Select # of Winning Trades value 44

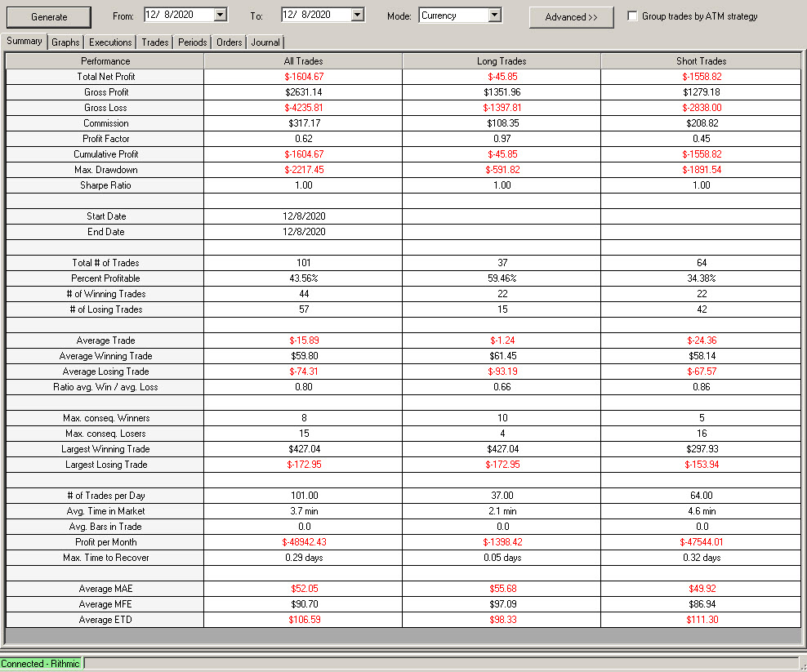(x=304, y=294)
